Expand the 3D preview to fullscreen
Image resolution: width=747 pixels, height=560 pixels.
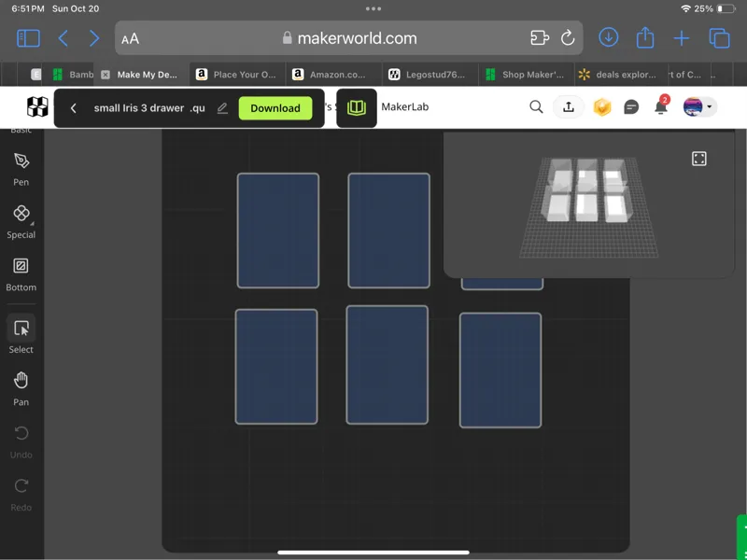click(698, 159)
